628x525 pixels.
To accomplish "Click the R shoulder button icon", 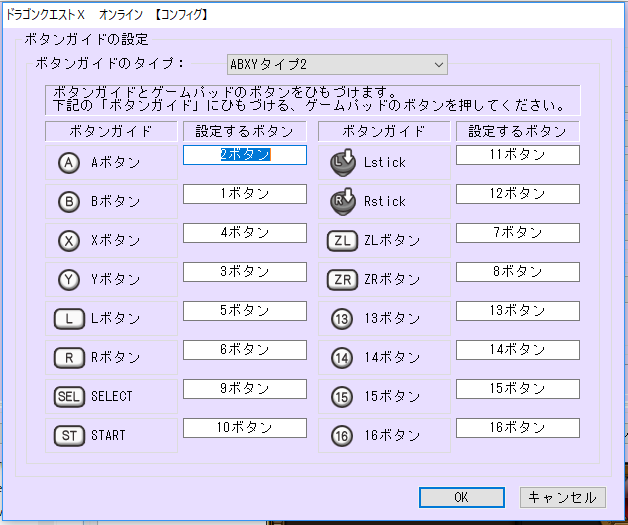I will (69, 358).
